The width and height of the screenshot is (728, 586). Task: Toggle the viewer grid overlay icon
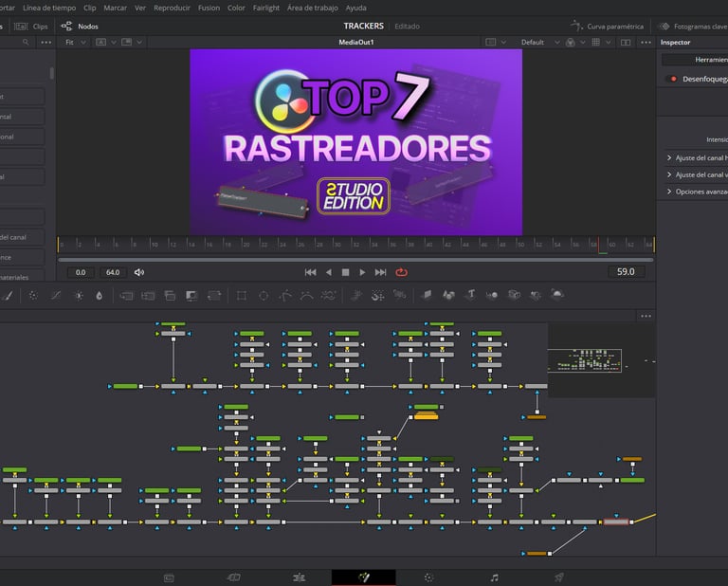[x=595, y=42]
